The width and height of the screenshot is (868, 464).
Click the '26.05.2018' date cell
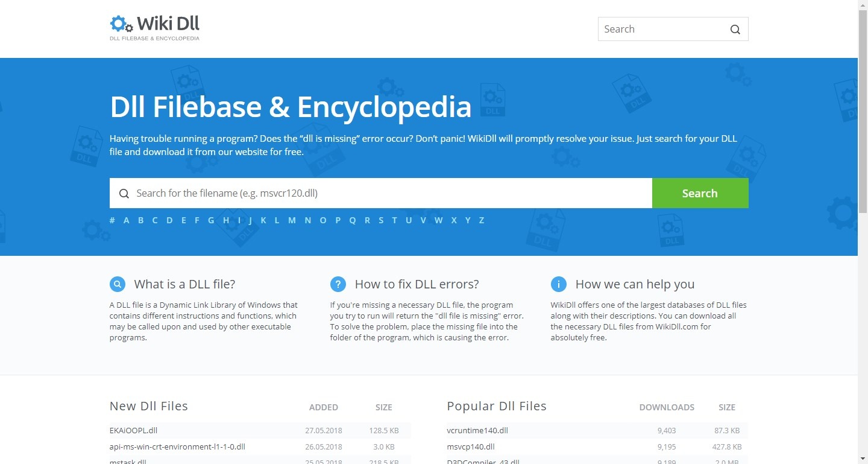click(324, 448)
